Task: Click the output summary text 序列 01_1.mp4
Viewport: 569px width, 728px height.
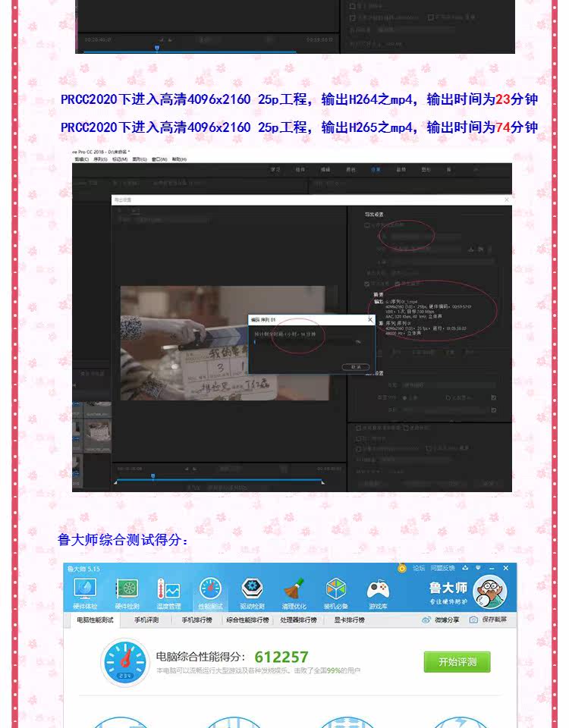Action: (x=401, y=302)
